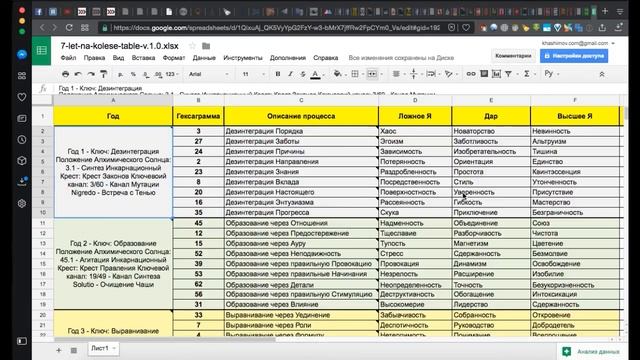Click the Filter icon
Screen dimensions: 640x360
[509, 74]
